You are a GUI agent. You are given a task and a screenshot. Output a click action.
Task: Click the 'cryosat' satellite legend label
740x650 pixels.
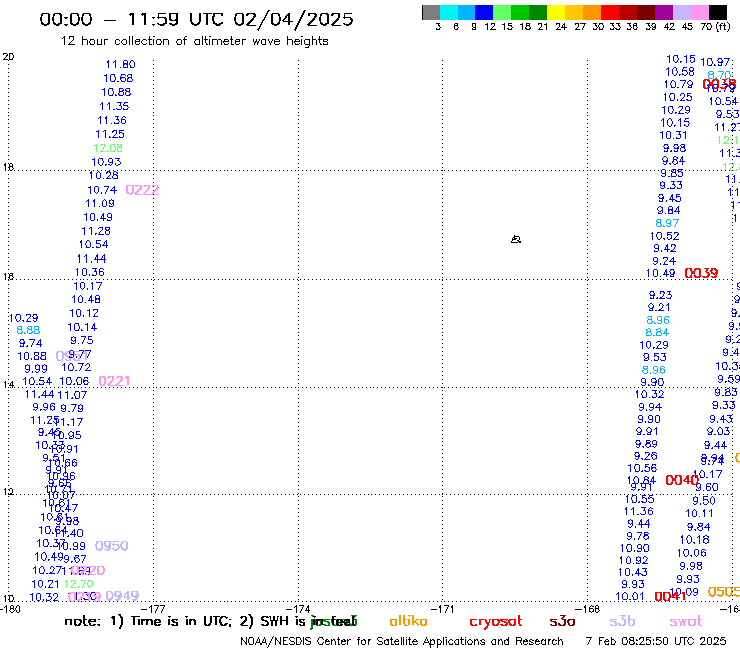point(496,622)
